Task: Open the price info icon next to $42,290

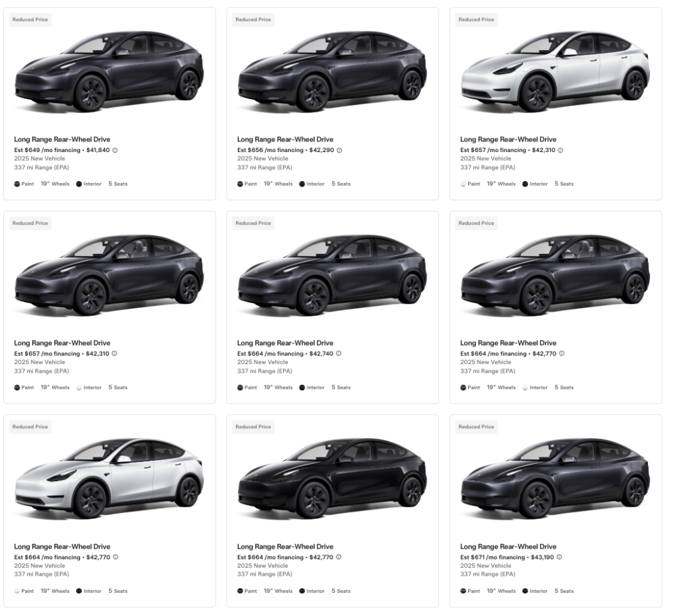Action: (x=339, y=150)
